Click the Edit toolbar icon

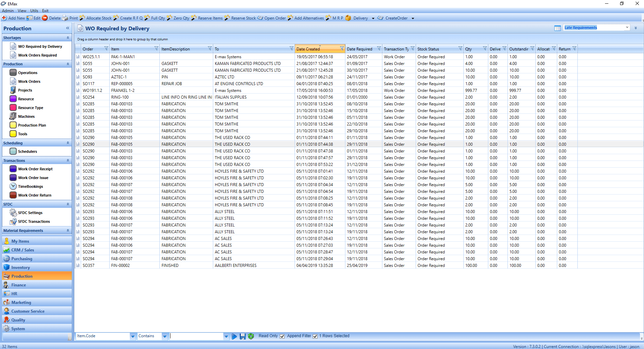30,18
